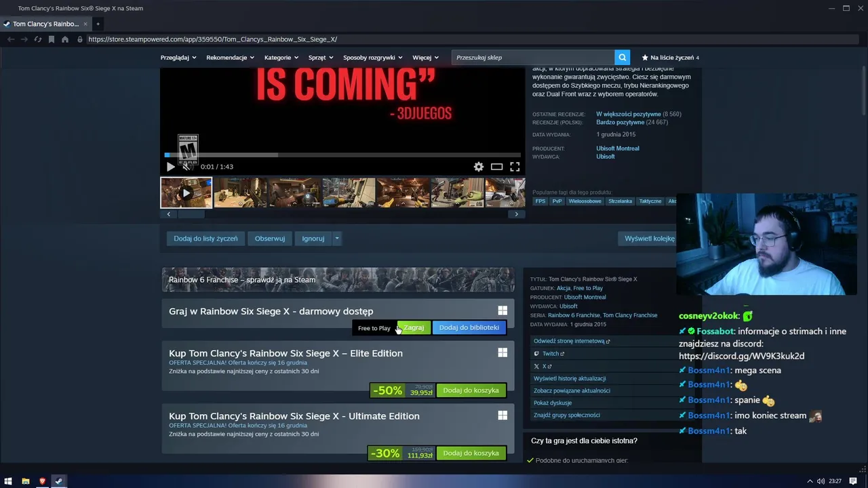Click Dodaj do listy życzeń button

click(205, 239)
